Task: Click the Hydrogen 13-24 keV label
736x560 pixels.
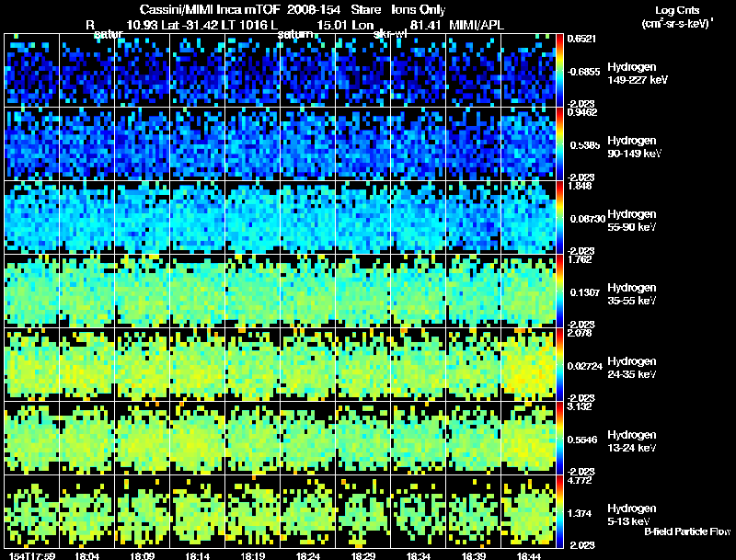Action: click(x=632, y=441)
